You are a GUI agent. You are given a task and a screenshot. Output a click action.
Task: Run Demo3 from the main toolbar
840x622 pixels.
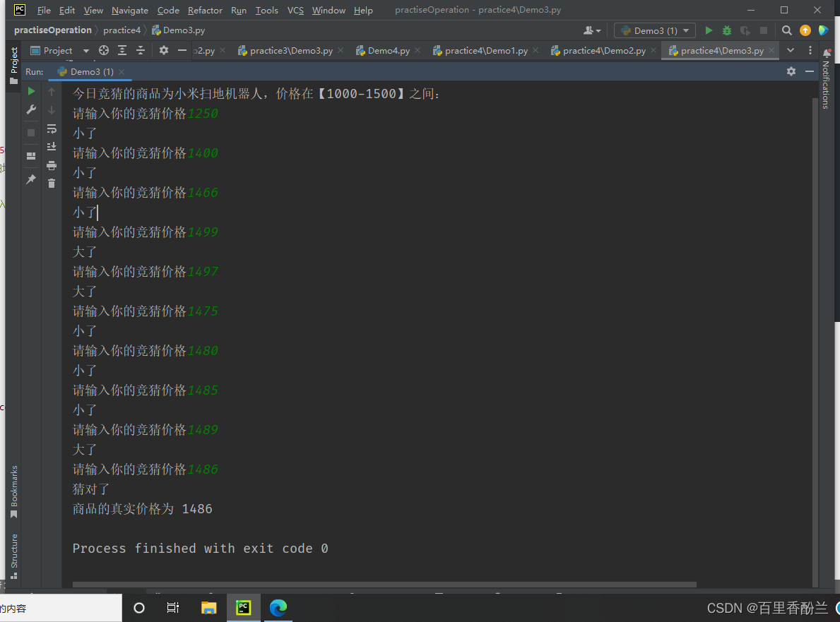coord(709,30)
